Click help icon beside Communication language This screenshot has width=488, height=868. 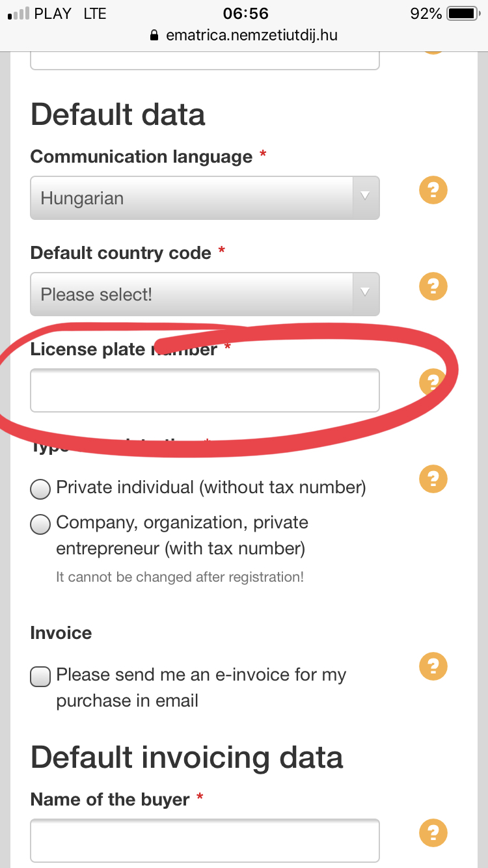[433, 191]
